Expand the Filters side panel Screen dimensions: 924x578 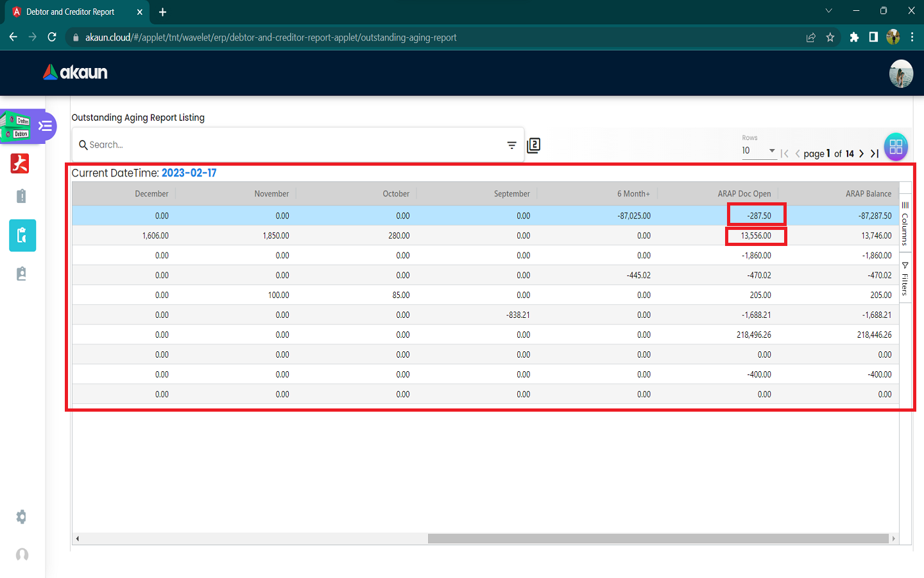[905, 279]
